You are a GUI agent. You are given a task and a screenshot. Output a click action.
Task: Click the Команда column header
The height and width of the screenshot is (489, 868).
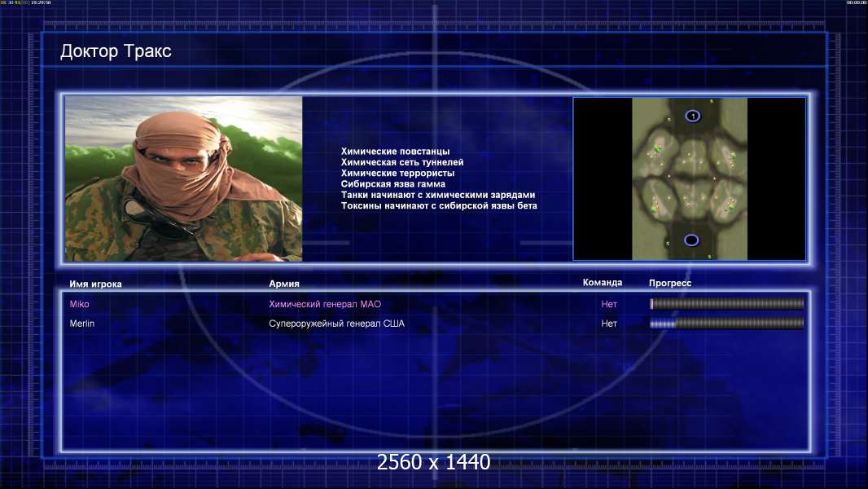point(603,283)
